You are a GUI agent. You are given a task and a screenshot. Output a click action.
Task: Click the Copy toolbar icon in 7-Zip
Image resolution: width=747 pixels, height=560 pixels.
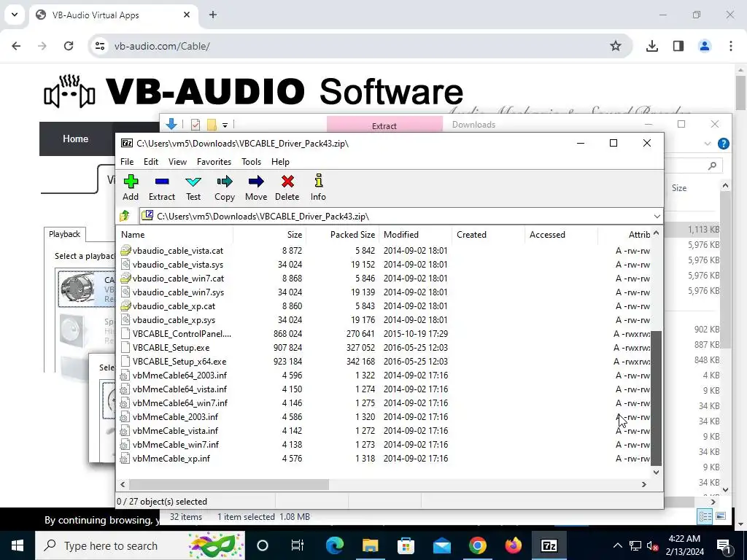coord(225,187)
